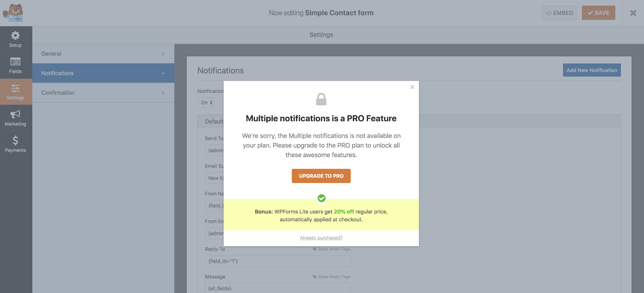
Task: Click the Upgrade to PRO button
Action: (321, 176)
